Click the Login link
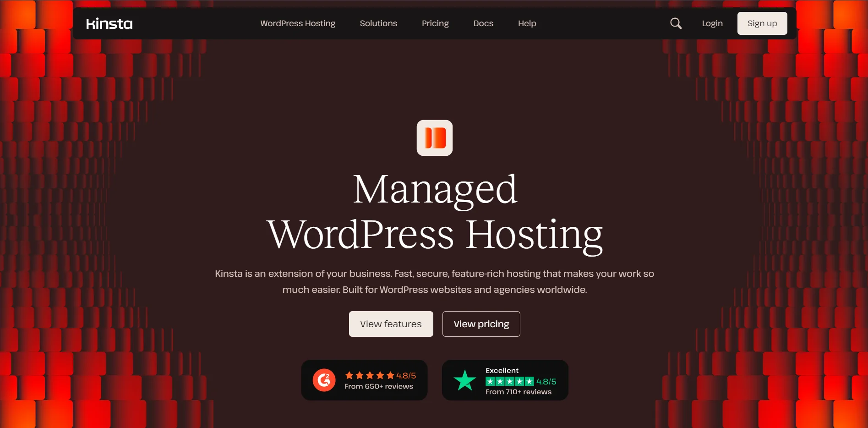 [712, 23]
